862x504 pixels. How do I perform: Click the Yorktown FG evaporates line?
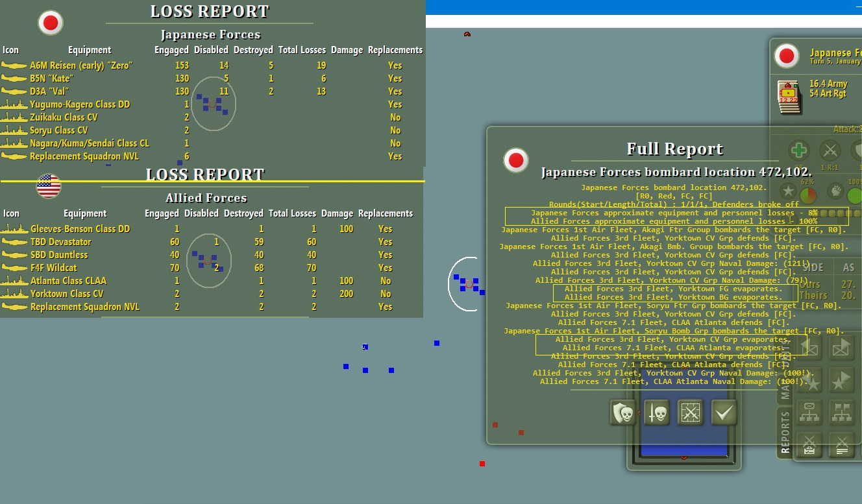(x=674, y=289)
